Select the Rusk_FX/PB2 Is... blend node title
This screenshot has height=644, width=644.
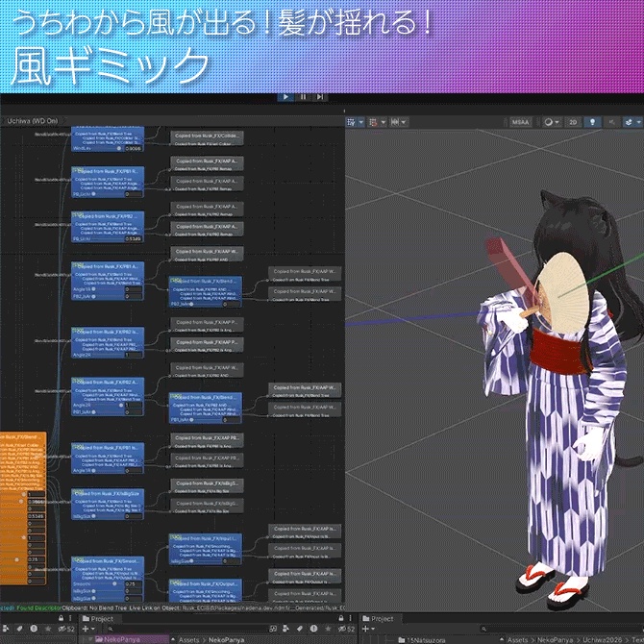tap(108, 332)
